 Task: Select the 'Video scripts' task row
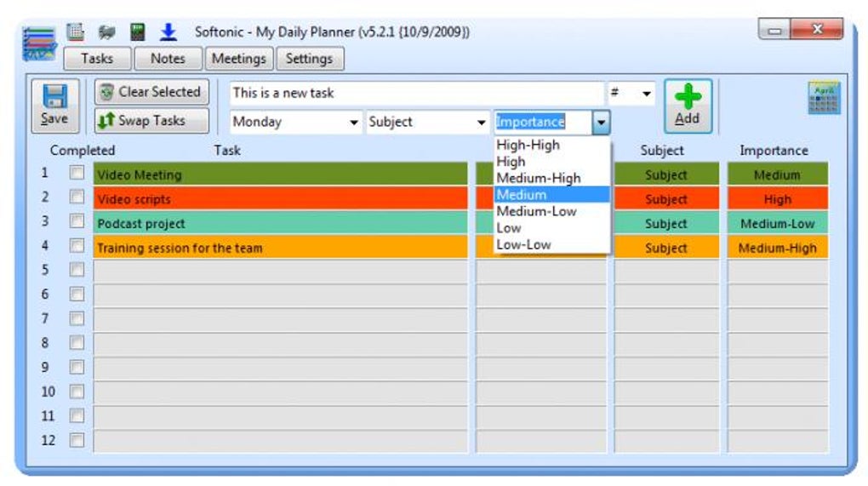pos(281,198)
